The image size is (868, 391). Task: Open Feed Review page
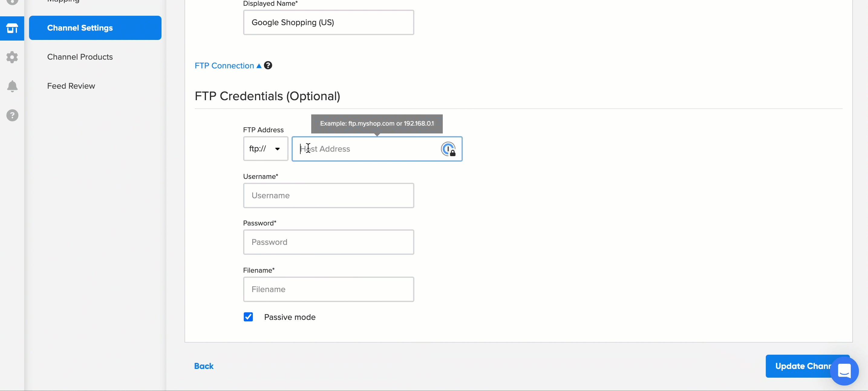click(71, 86)
